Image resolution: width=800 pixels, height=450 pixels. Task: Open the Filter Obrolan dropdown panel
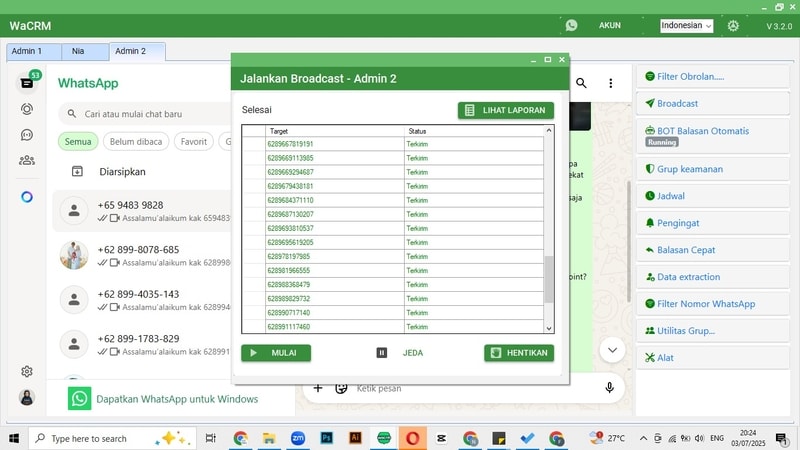[x=713, y=77]
